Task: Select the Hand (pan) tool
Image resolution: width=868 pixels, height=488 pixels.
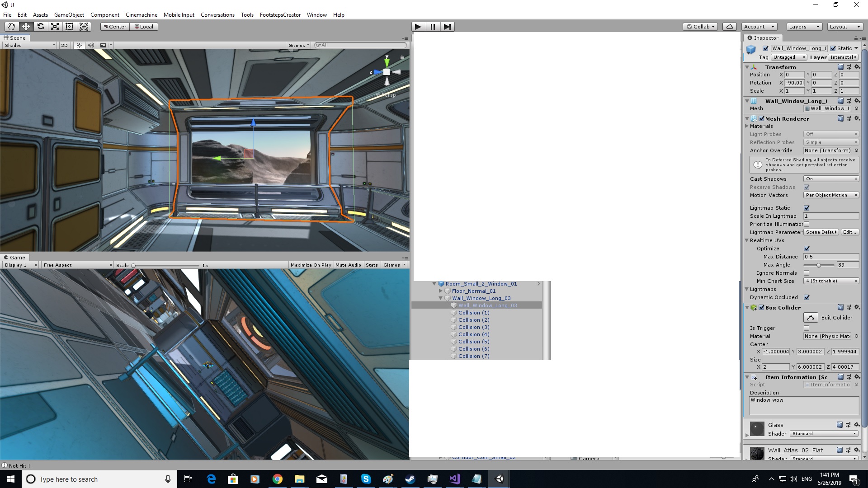Action: pyautogui.click(x=11, y=26)
